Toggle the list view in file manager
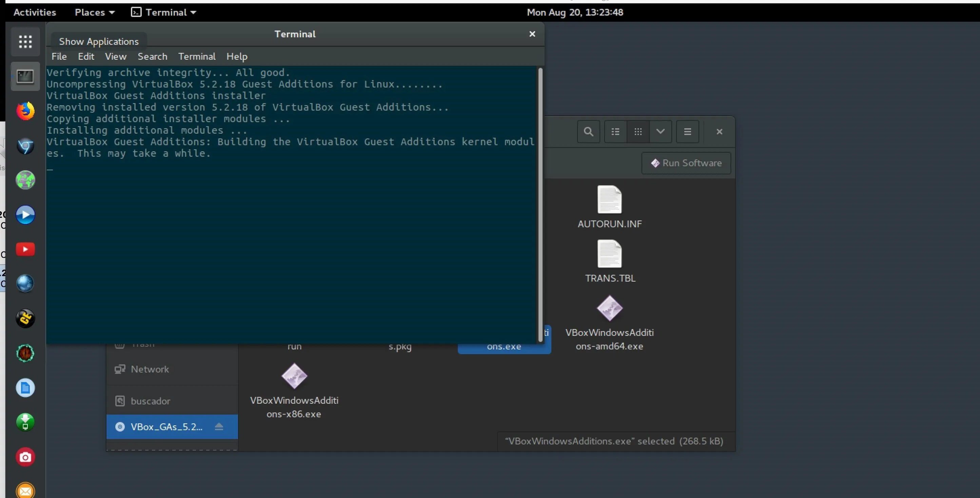This screenshot has width=980, height=498. tap(614, 132)
